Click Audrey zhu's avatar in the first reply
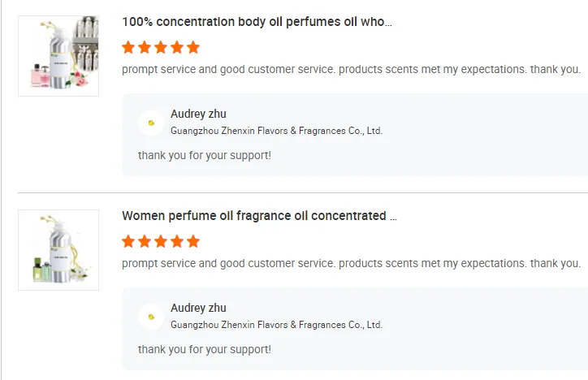Screen dimensions: 588x380 [x=151, y=123]
